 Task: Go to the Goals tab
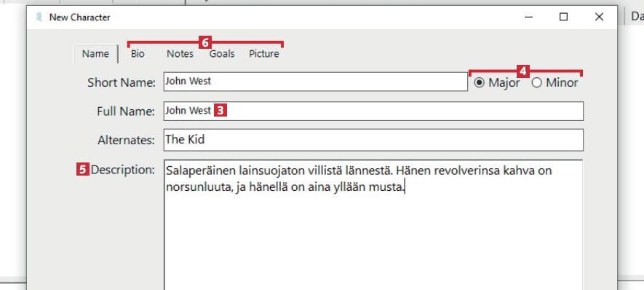point(222,54)
